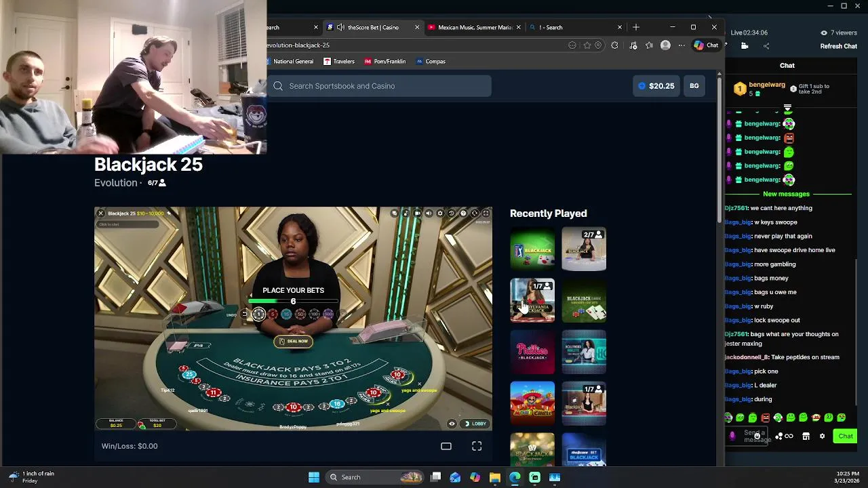
Task: Undo the last bet
Action: click(244, 314)
